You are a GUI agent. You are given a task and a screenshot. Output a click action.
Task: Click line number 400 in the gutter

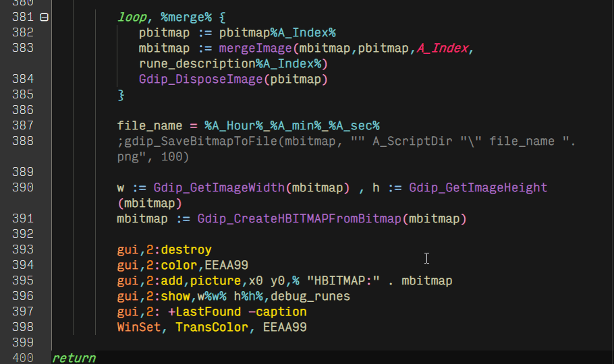[23, 358]
